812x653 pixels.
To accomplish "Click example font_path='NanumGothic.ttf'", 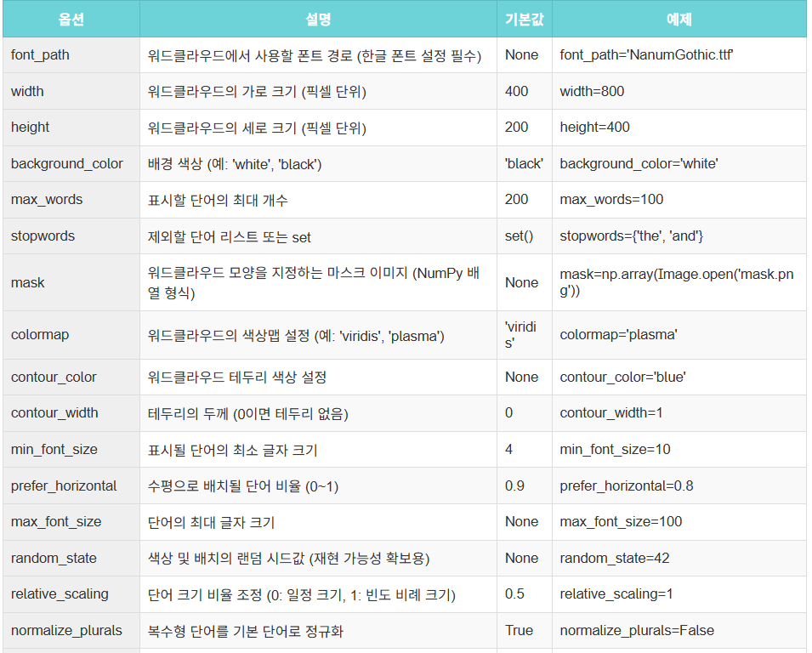I will tap(646, 55).
